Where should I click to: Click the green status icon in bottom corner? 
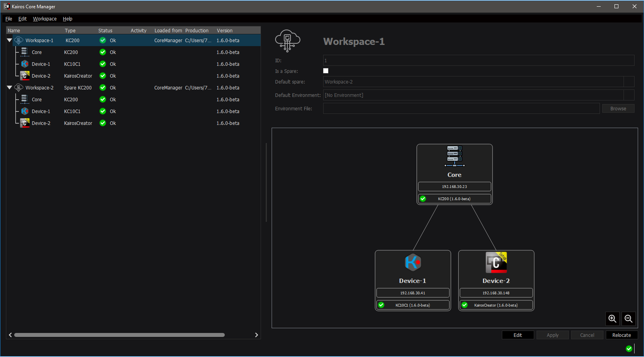629,348
